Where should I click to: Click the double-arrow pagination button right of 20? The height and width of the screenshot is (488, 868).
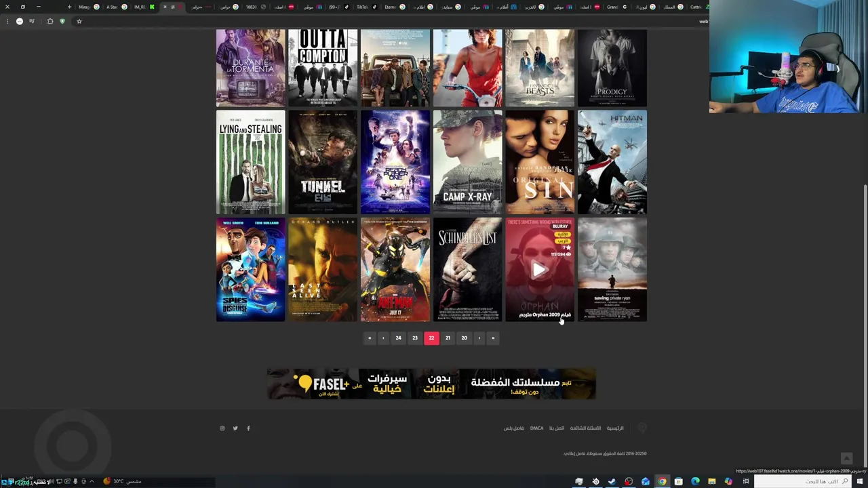tap(493, 338)
